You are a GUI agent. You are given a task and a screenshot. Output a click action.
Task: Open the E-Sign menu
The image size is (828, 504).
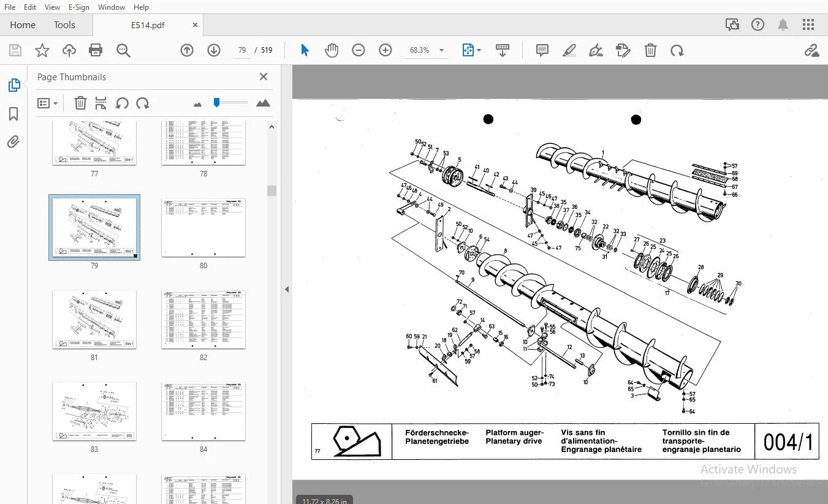coord(78,7)
